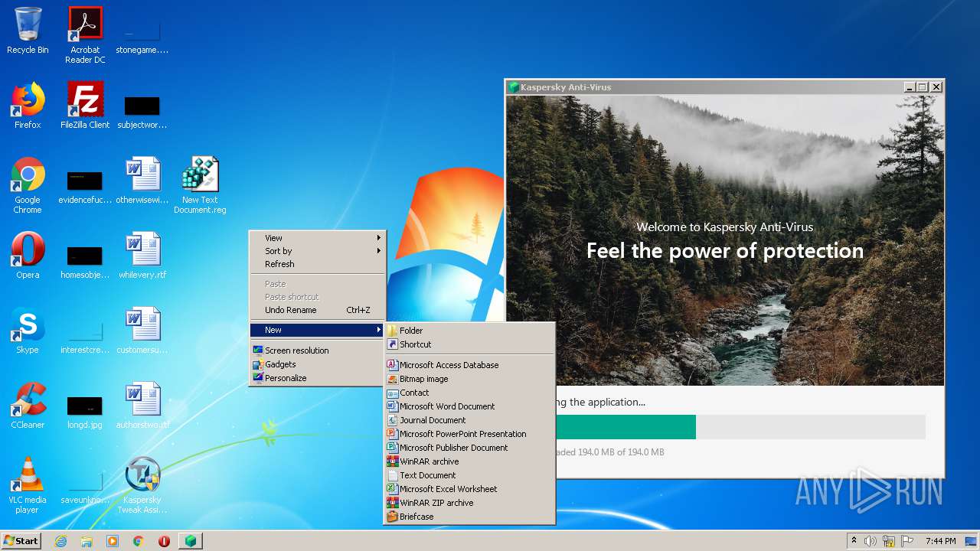Open the New submenu item

317,330
